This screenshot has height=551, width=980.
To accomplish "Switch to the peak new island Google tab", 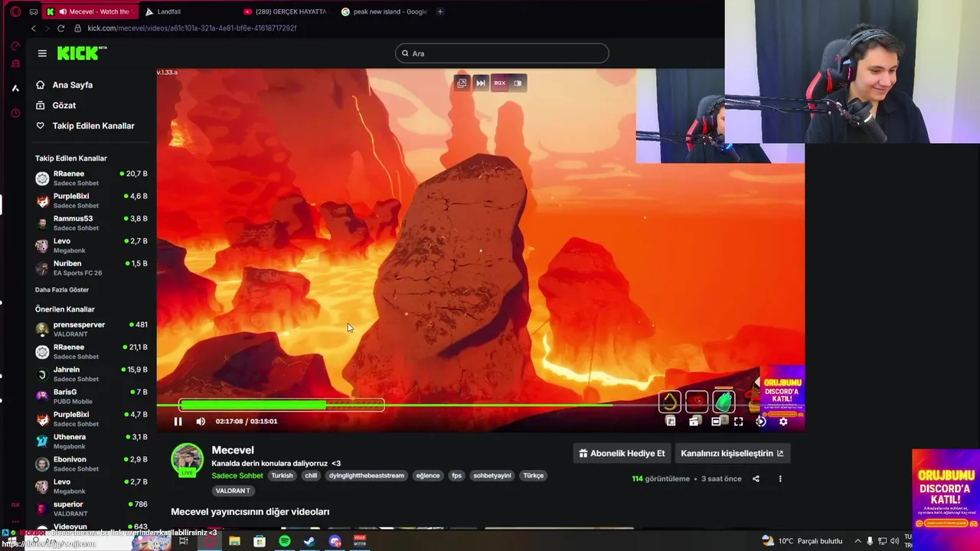I will click(x=384, y=11).
